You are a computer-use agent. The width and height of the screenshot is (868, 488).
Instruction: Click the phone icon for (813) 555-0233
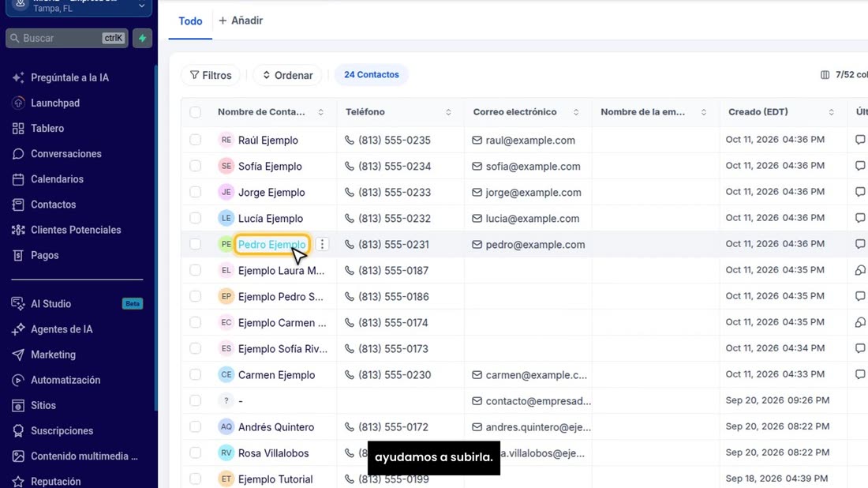tap(350, 192)
